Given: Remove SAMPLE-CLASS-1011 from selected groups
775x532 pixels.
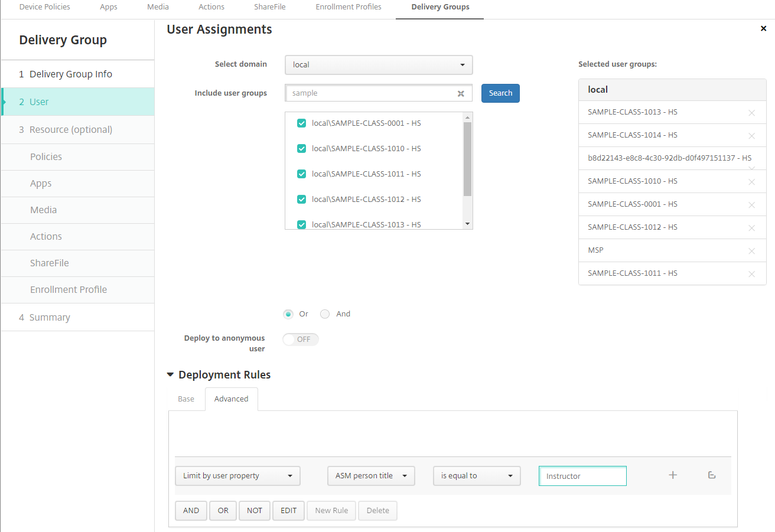Looking at the screenshot, I should pyautogui.click(x=751, y=274).
